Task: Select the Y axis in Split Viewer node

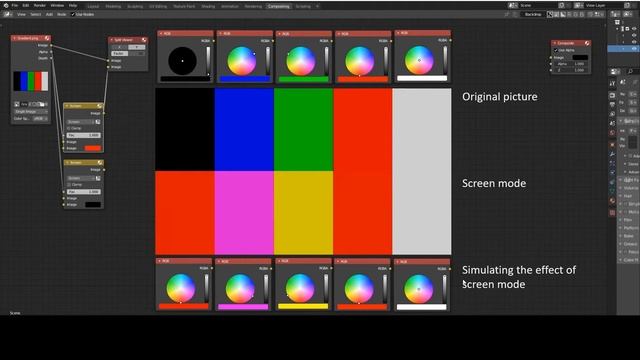Action: [137, 47]
